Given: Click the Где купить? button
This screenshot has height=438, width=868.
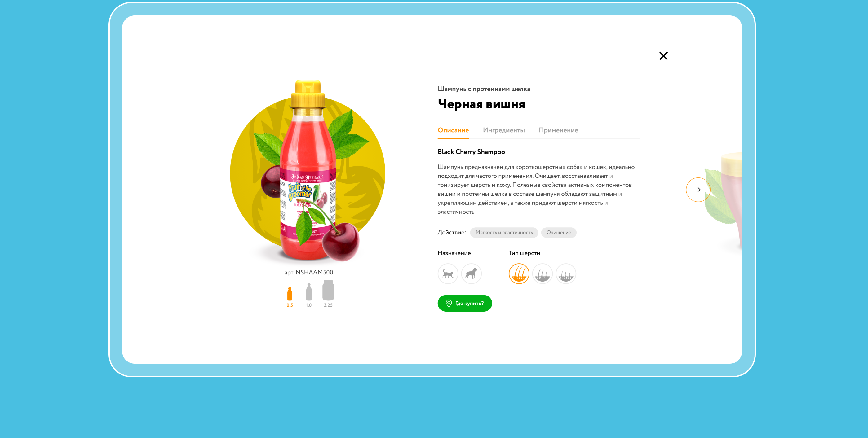Looking at the screenshot, I should point(465,303).
